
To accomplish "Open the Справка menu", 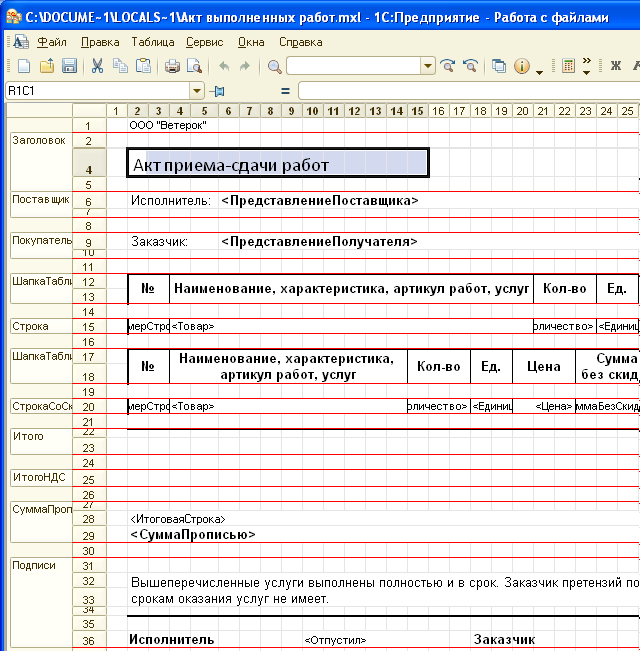I will click(x=300, y=42).
